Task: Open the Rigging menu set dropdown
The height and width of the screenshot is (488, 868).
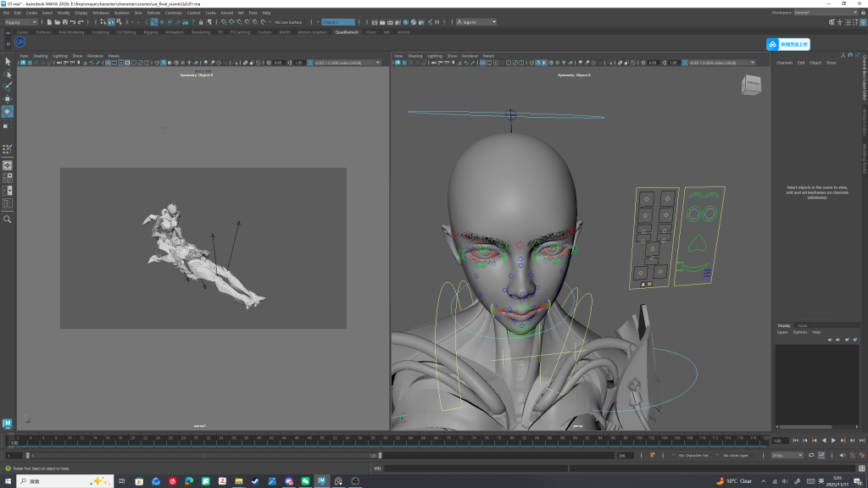Action: [x=21, y=22]
